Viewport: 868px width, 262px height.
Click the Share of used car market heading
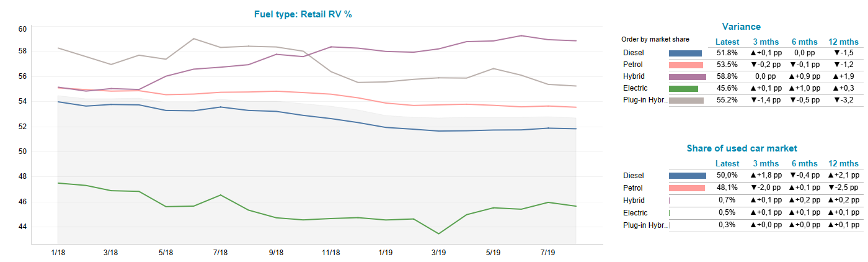click(742, 148)
